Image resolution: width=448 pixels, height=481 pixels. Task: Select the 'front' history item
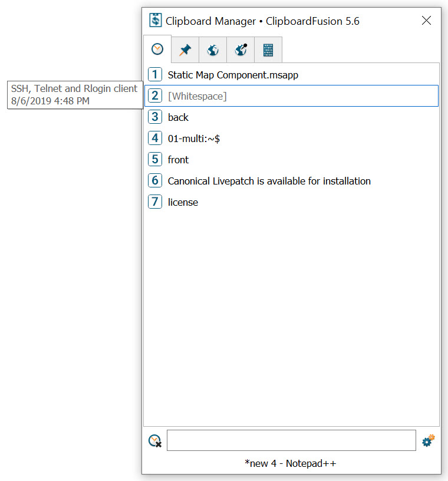click(178, 160)
